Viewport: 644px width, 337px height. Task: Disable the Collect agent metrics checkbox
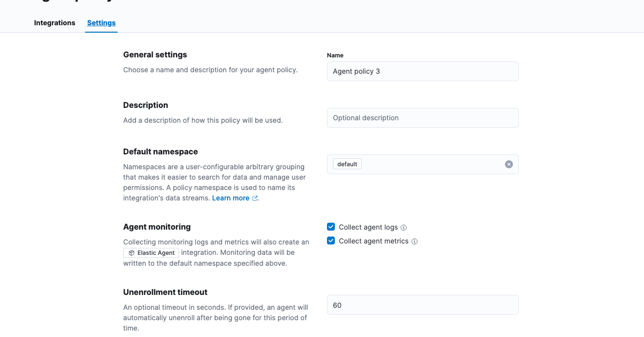pos(330,241)
